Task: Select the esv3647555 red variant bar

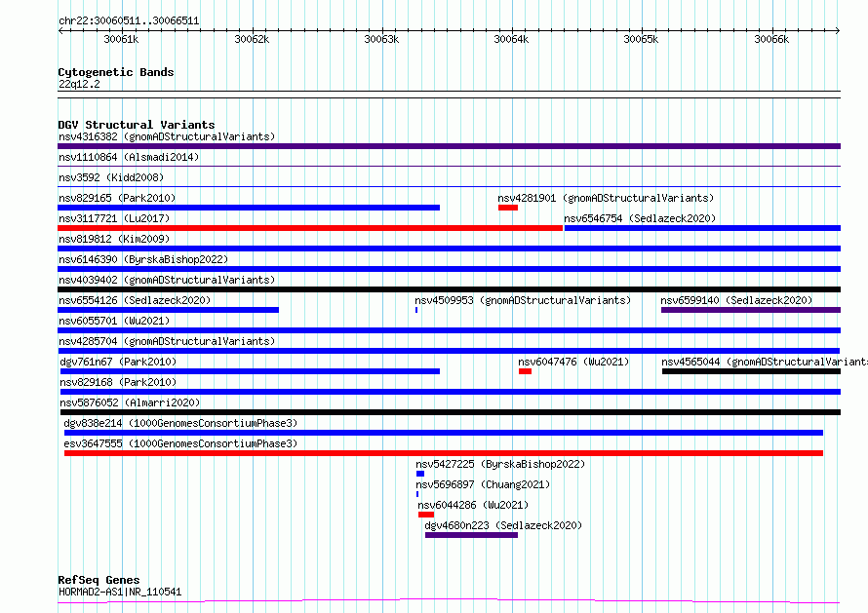Action: [444, 453]
